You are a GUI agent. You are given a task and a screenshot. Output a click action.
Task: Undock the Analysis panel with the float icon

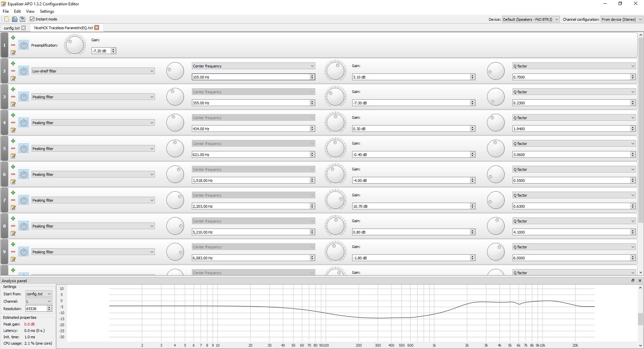pyautogui.click(x=633, y=281)
